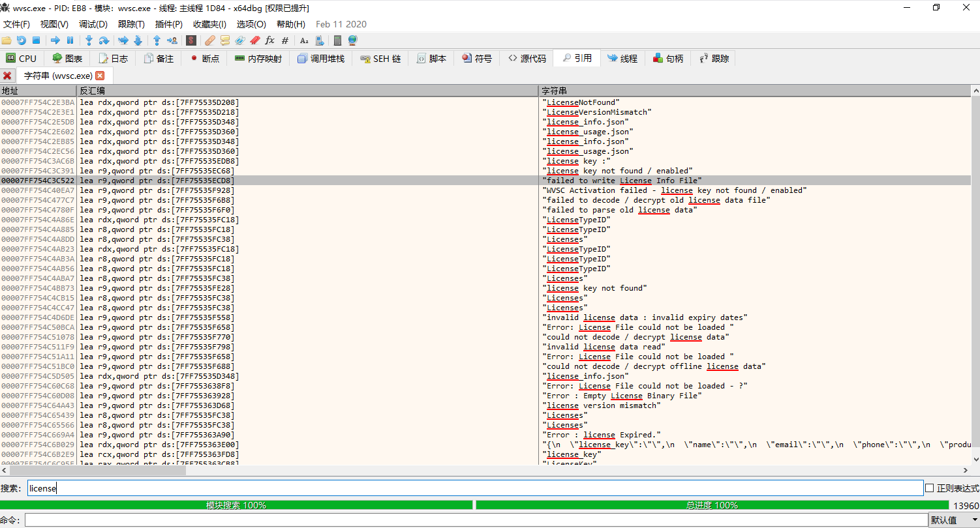Click the 命令 input field
This screenshot has height=528, width=980.
pos(476,520)
